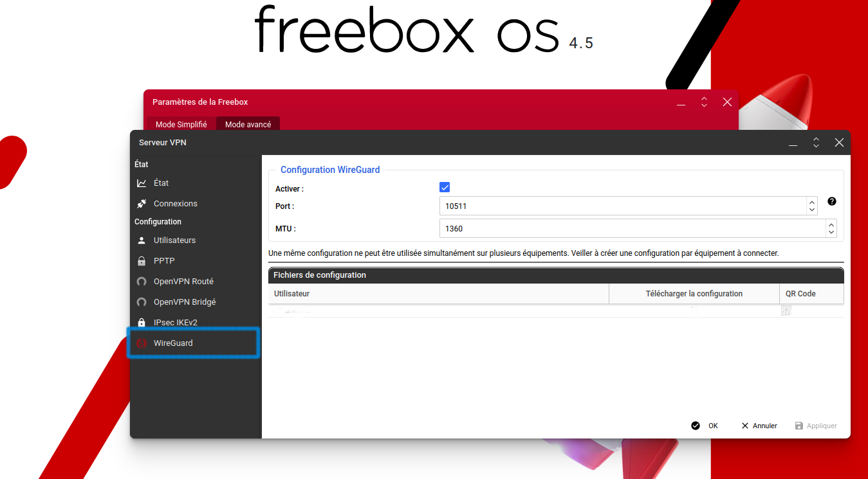Increase the Port value with up arrow
The image size is (868, 479).
pyautogui.click(x=812, y=202)
